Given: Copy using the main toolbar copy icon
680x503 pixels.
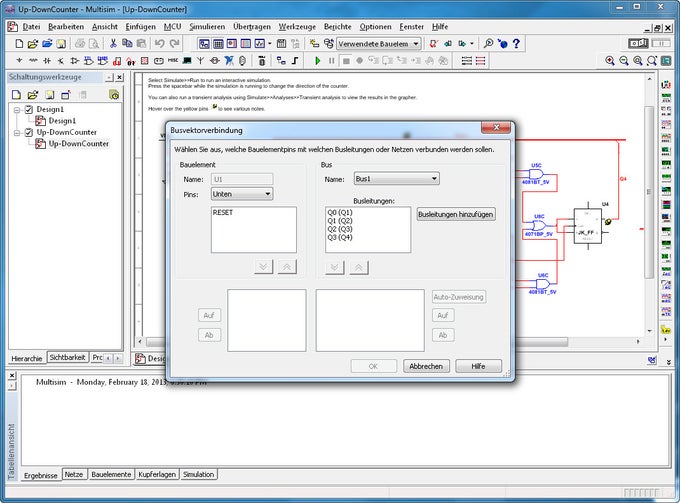Looking at the screenshot, I should (x=127, y=43).
